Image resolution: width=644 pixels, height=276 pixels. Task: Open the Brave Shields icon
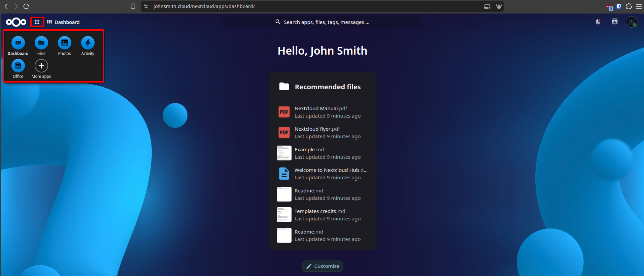[499, 6]
